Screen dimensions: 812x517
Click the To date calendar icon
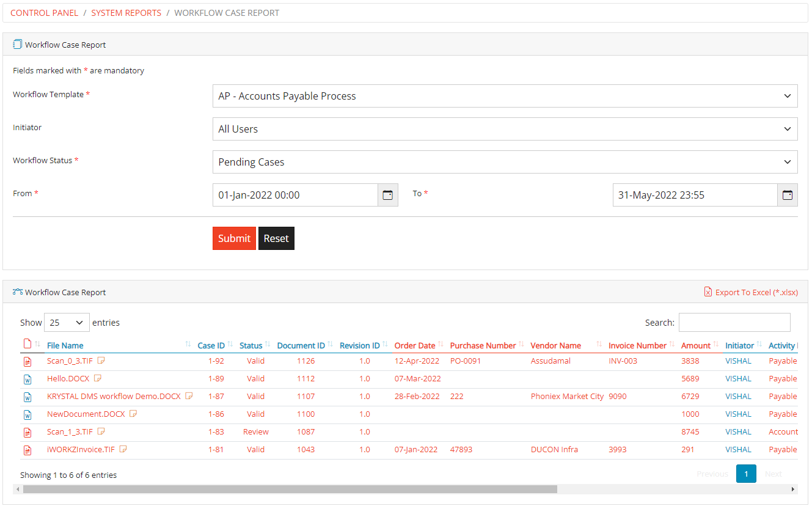(788, 194)
